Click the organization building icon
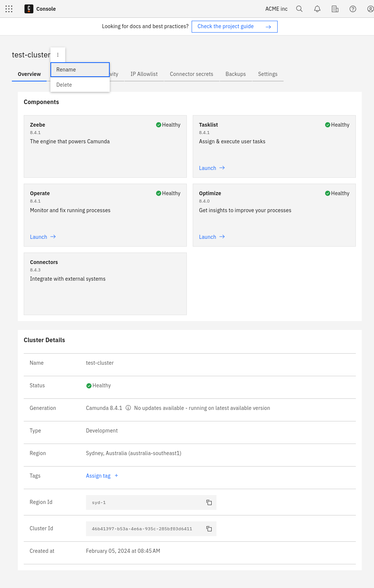 335,9
